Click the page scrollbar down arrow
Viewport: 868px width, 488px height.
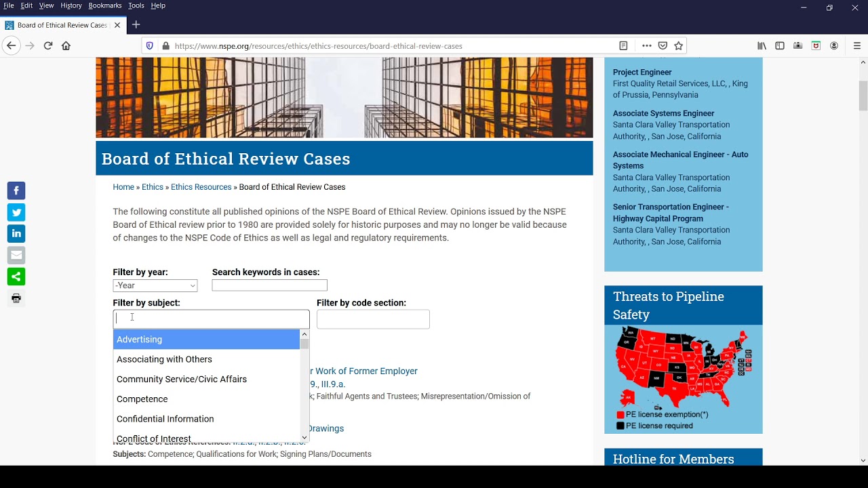point(863,461)
